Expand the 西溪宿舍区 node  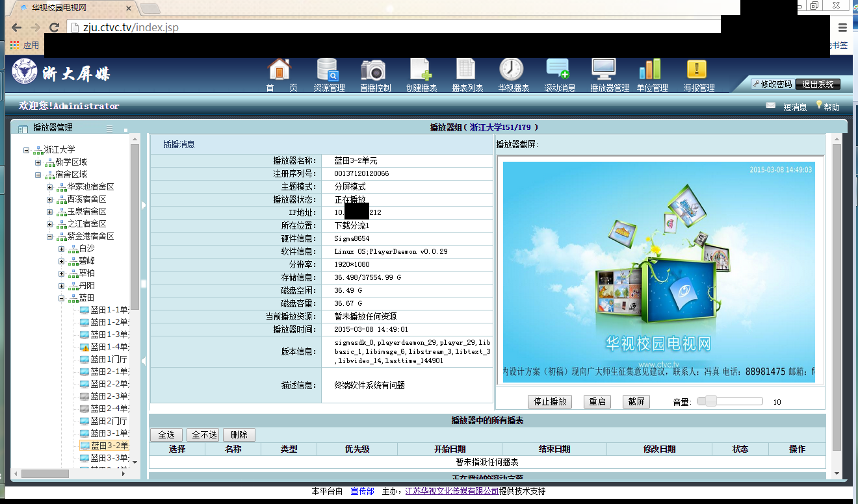[50, 199]
